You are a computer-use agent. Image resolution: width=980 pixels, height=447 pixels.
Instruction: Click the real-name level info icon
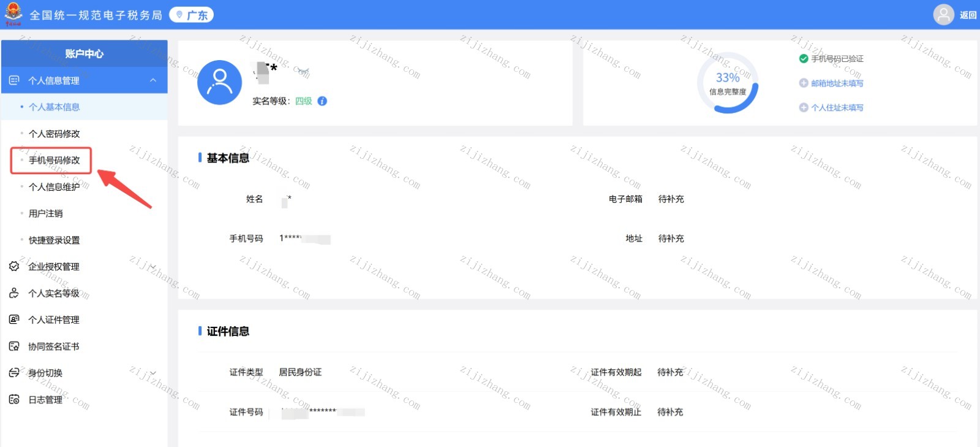pyautogui.click(x=322, y=101)
